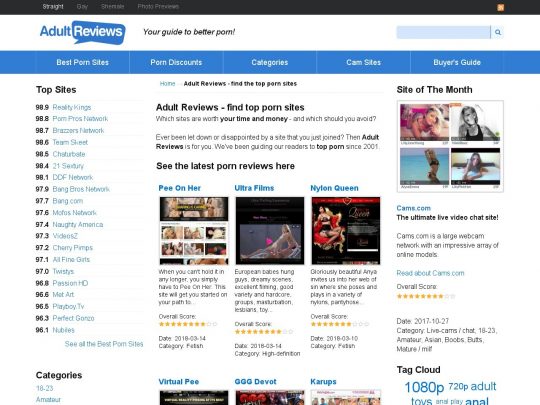Open the 18-23 category link
540x405 pixels.
pyautogui.click(x=45, y=388)
